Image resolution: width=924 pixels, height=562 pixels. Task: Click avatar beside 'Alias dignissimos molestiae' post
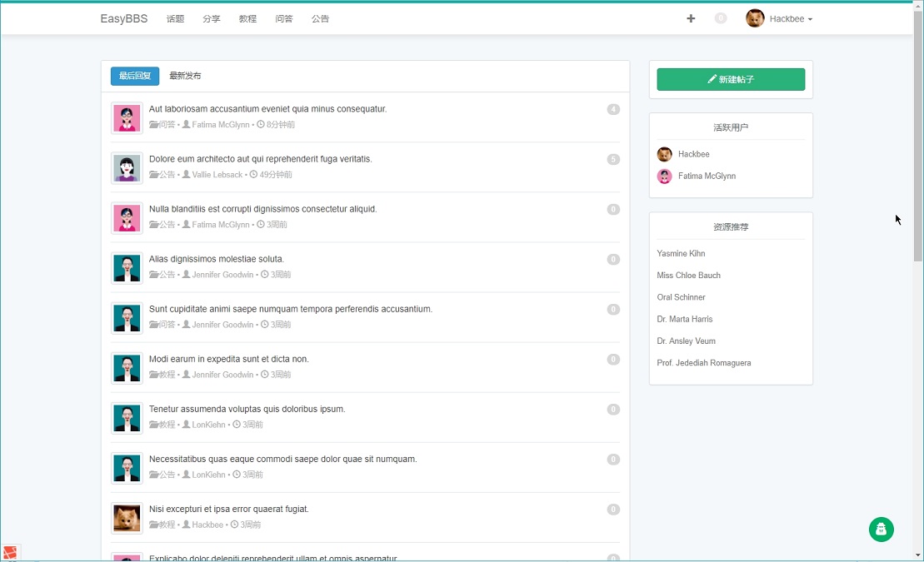[127, 268]
